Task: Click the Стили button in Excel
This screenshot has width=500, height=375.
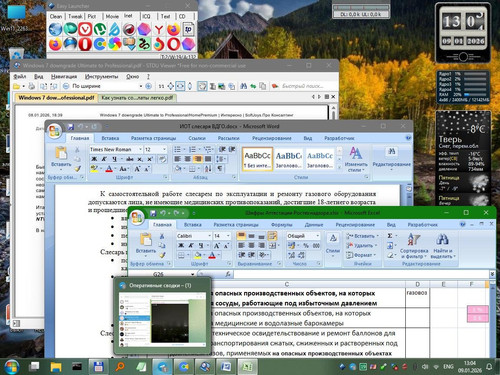Action: 333,244
